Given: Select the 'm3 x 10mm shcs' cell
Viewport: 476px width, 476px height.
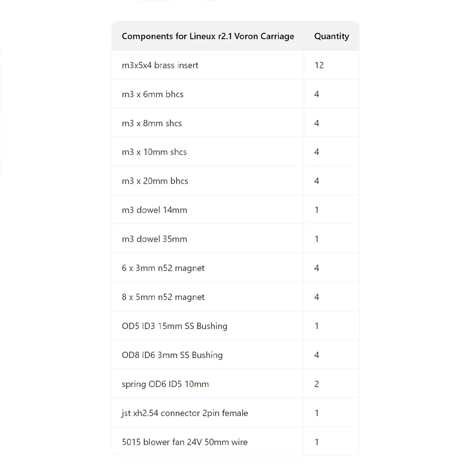Looking at the screenshot, I should coord(154,152).
